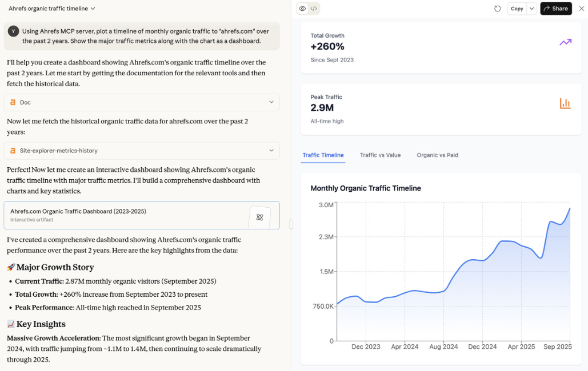Click the +260% total growth value
Screen dimensions: 588x371
[327, 46]
